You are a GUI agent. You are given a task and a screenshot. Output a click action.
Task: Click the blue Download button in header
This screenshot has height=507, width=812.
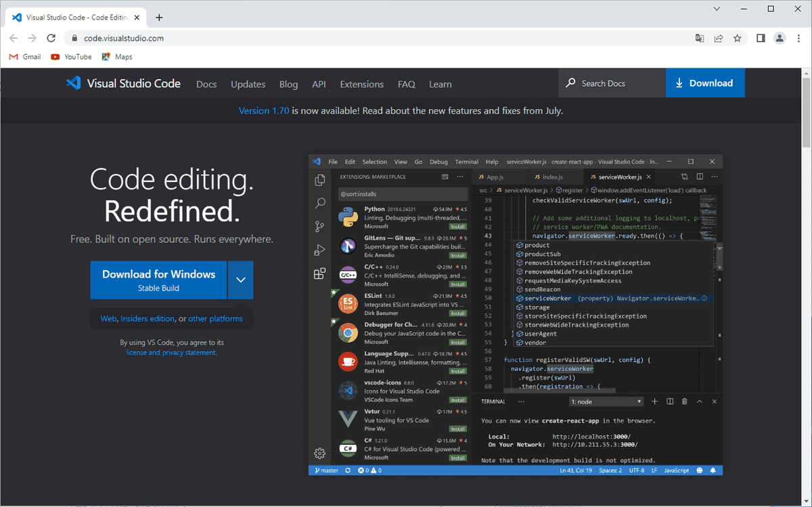coord(705,83)
